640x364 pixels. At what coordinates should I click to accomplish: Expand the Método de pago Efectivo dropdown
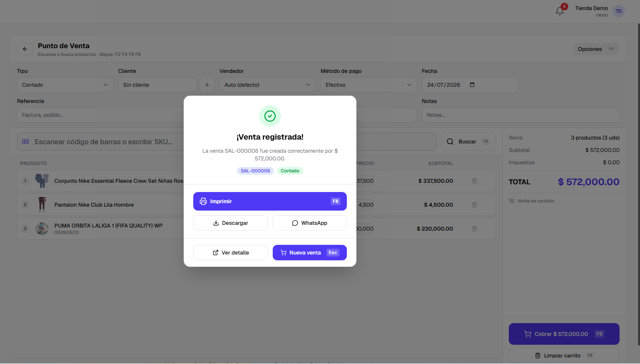click(368, 85)
